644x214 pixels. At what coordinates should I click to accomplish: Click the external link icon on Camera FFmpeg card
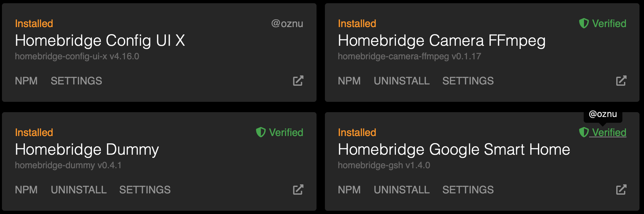pyautogui.click(x=621, y=81)
